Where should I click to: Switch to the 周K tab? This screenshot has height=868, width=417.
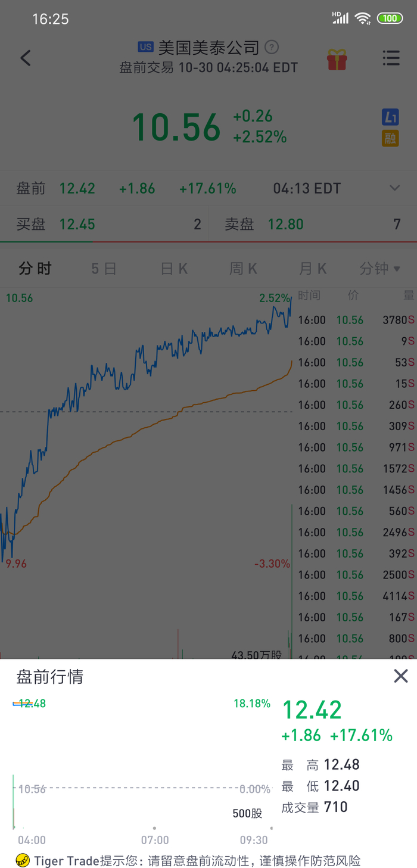243,269
